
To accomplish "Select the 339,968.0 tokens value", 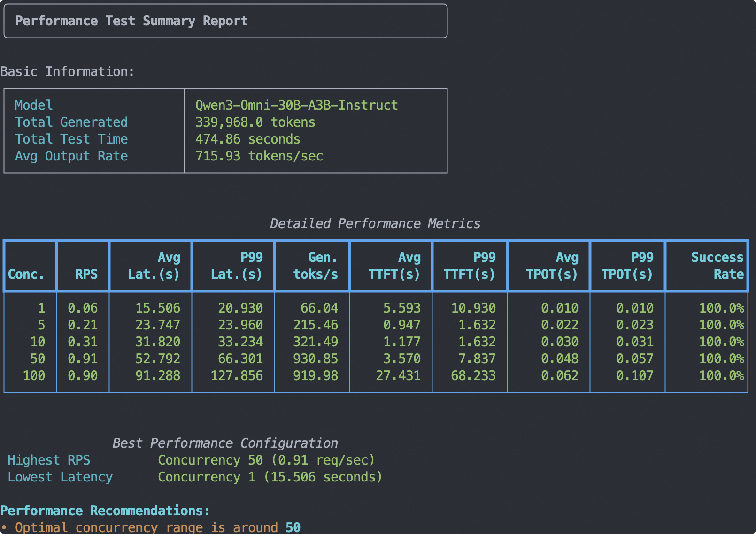I will tap(255, 122).
